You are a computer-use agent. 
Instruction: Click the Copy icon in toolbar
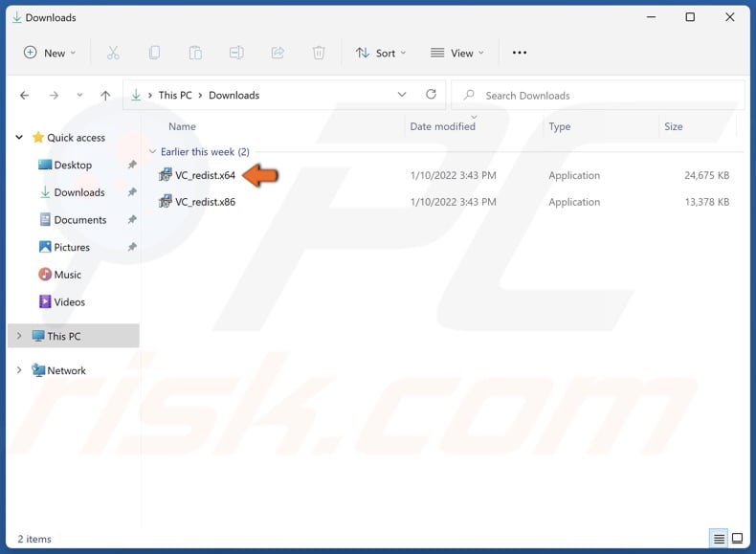point(154,53)
